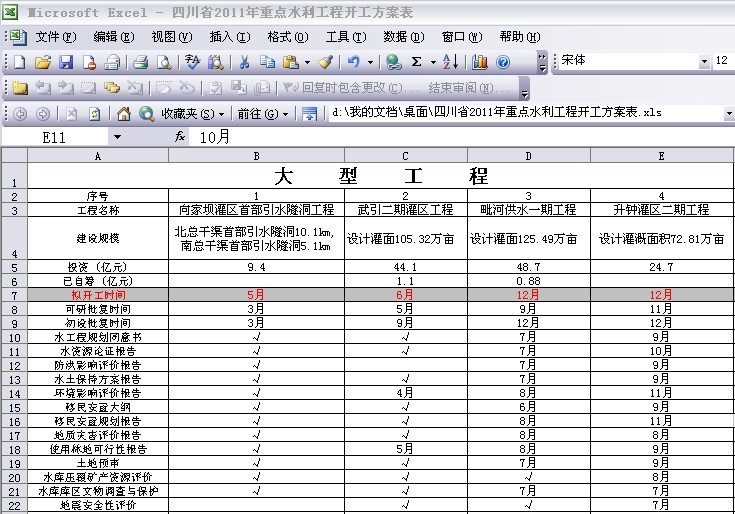Click the Microsoft Excel Help question icon
735x514 pixels.
click(x=503, y=62)
